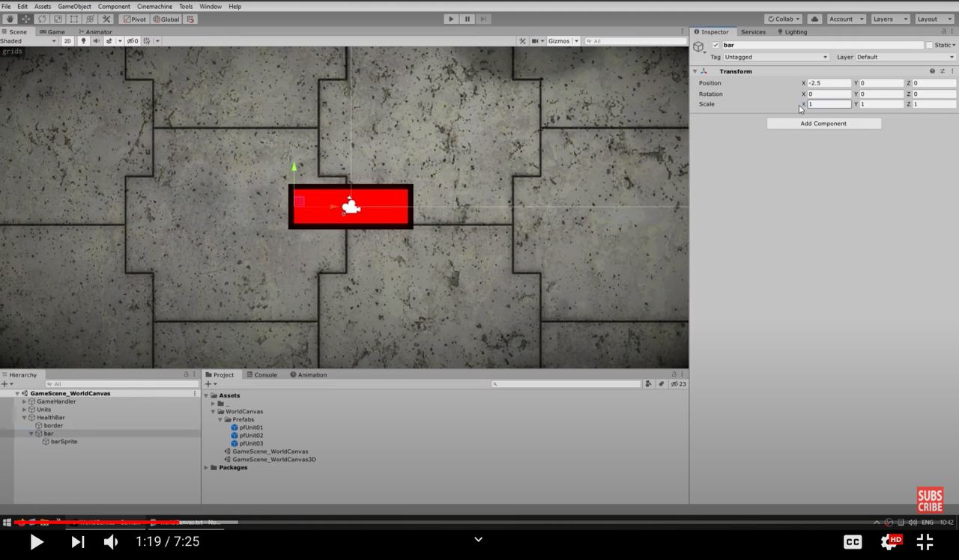This screenshot has height=560, width=959.
Task: Toggle Global handle rotation
Action: pos(166,19)
